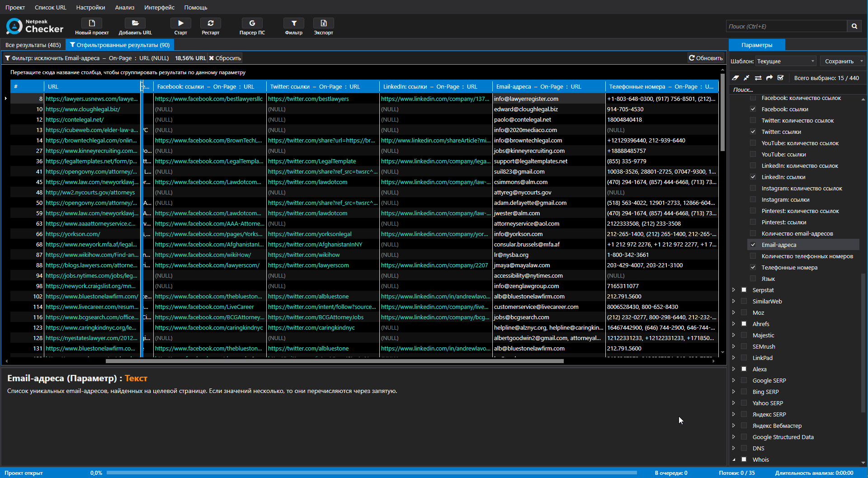The height and width of the screenshot is (478, 868).
Task: Click the analysis progress bar in status bar
Action: pyautogui.click(x=372, y=473)
